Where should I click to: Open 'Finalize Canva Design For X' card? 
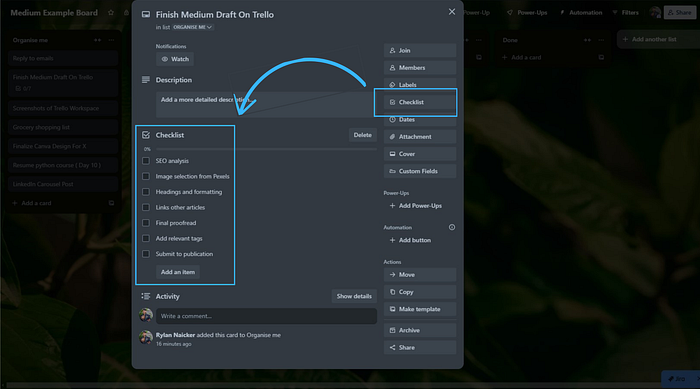[x=63, y=146]
